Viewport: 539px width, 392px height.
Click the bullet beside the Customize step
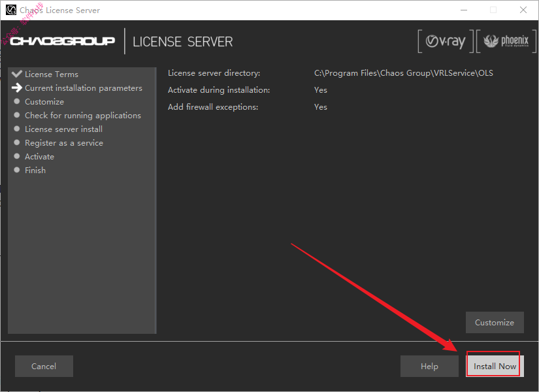click(x=16, y=101)
